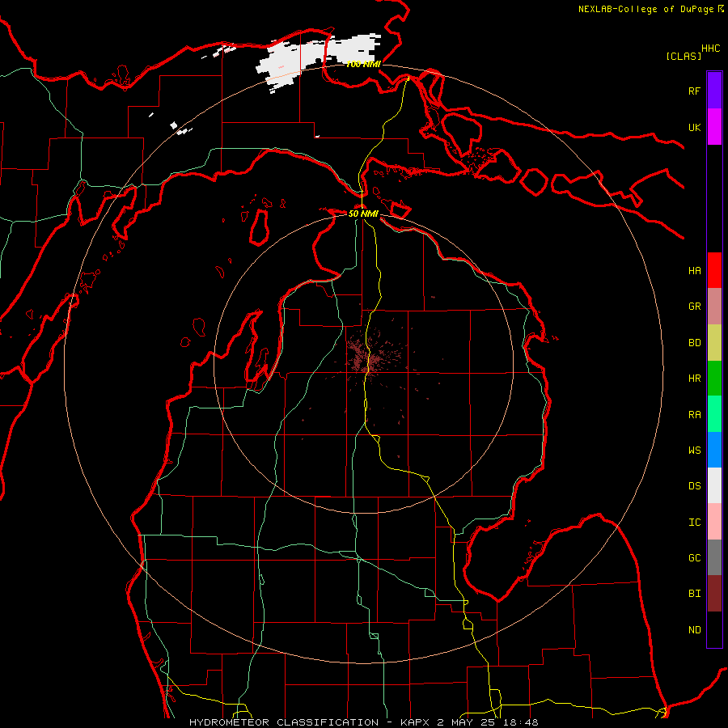Viewport: 728px width, 728px height.
Task: Click the "50 NMI" range ring label
Action: tap(363, 214)
